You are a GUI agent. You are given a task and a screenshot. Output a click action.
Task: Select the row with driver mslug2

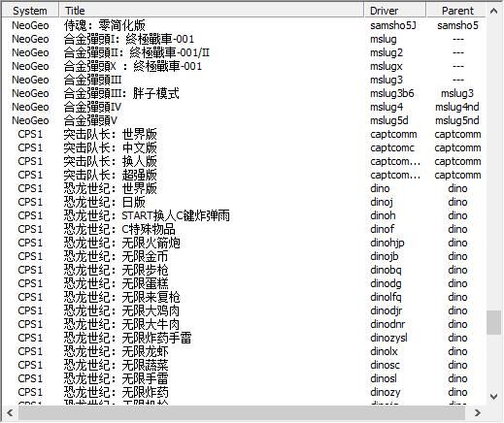tap(244, 52)
